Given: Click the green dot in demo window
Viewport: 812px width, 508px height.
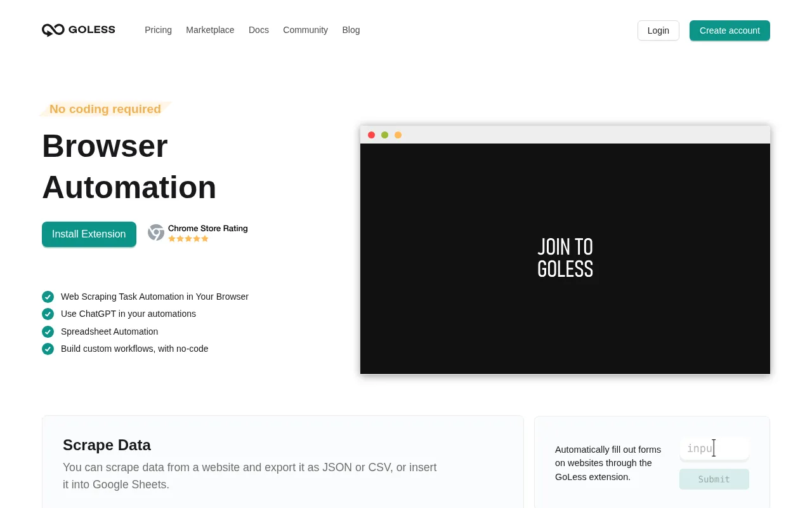Looking at the screenshot, I should point(384,135).
